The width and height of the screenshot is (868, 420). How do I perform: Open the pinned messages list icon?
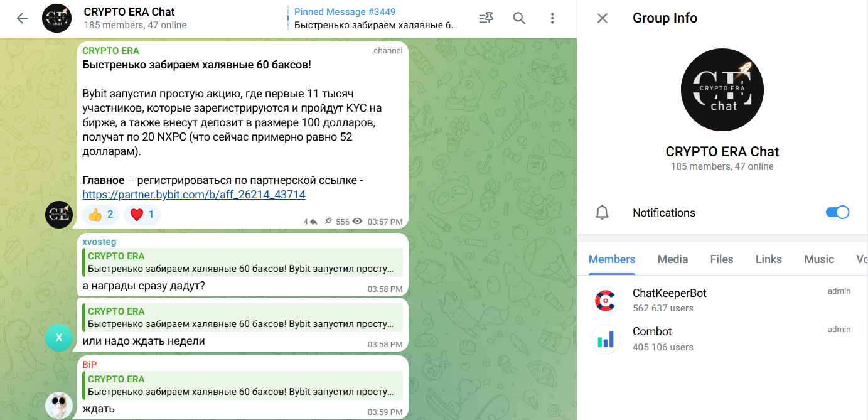tap(486, 18)
